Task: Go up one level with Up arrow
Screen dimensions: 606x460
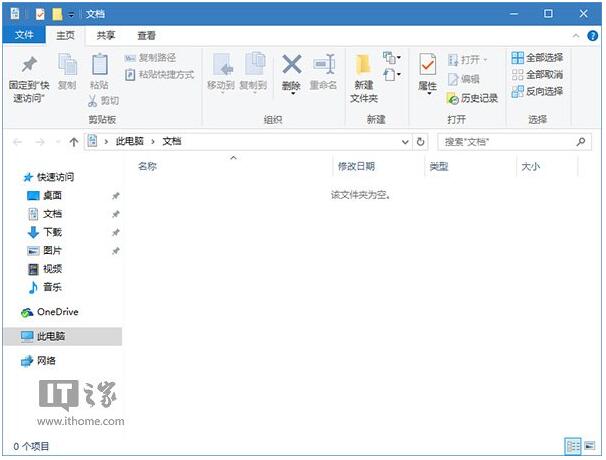Action: point(74,142)
